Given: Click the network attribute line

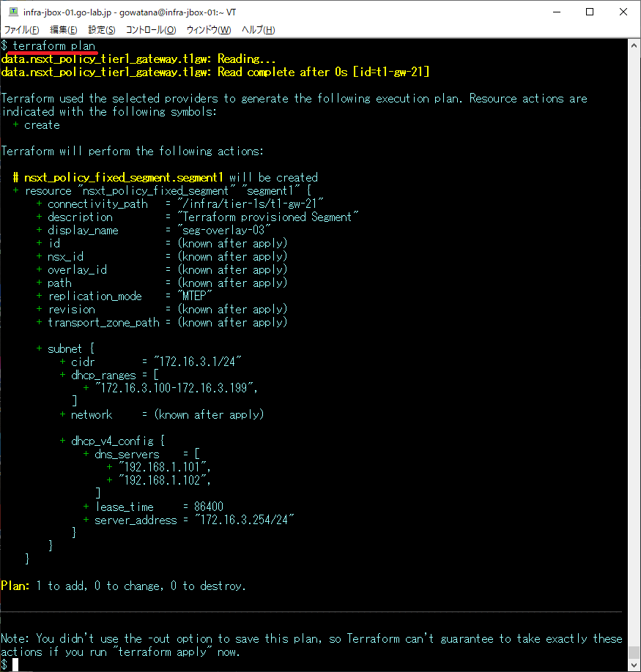Looking at the screenshot, I should (x=162, y=414).
